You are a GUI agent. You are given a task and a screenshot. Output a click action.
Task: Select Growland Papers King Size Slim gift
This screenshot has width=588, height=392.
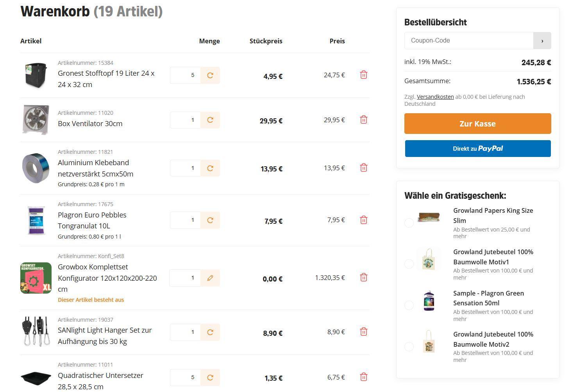409,223
